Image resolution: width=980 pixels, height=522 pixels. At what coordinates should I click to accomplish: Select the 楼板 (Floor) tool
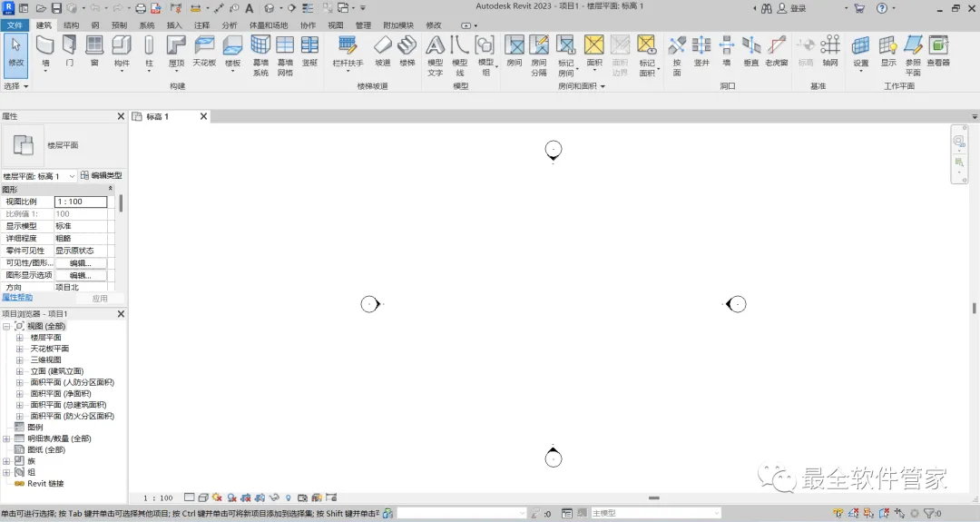(x=232, y=52)
